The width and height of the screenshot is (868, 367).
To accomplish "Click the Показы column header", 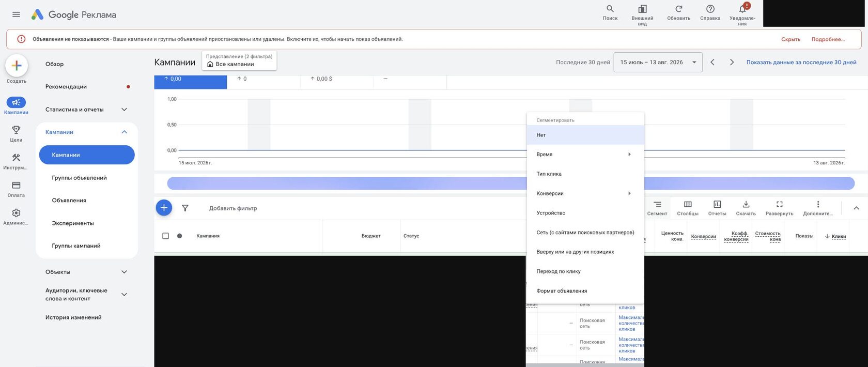I will point(804,236).
